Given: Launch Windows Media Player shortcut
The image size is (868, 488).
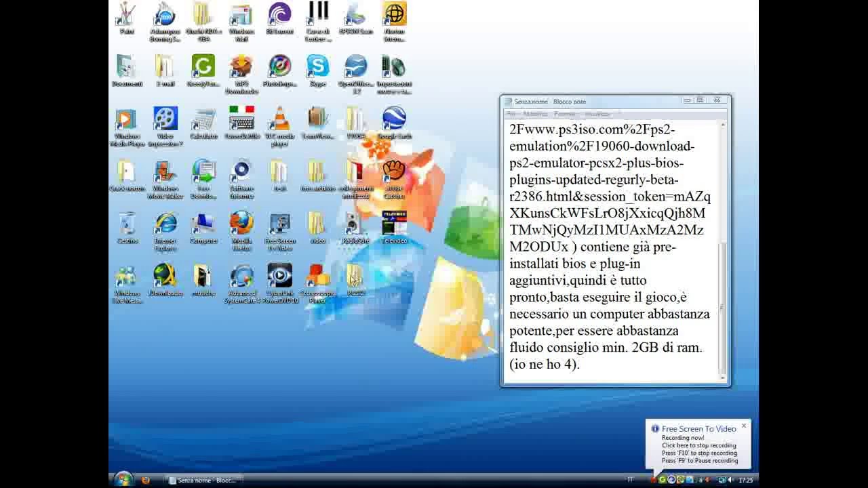Looking at the screenshot, I should click(127, 127).
